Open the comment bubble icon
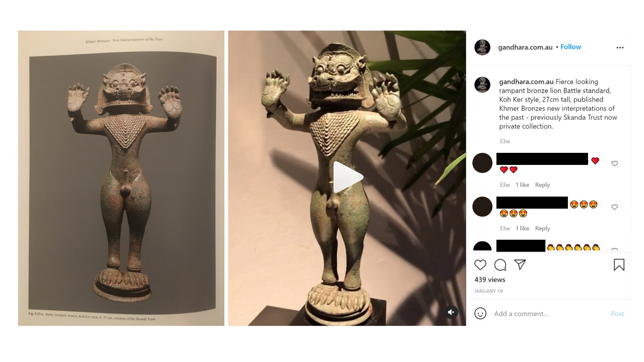 (500, 265)
